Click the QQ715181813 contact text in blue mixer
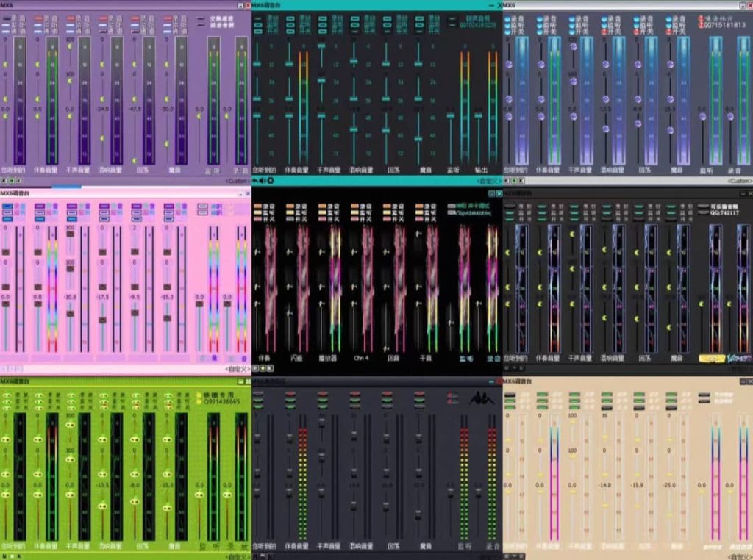The height and width of the screenshot is (560, 753). pyautogui.click(x=724, y=25)
